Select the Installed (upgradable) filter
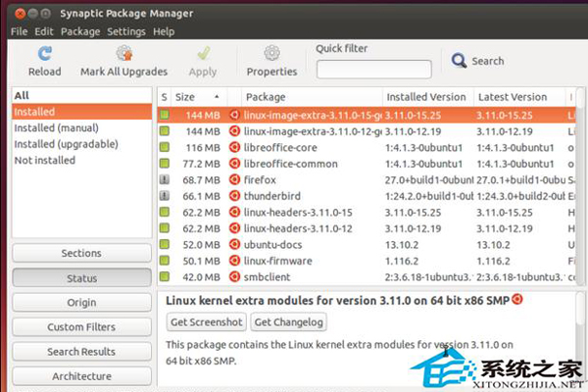Viewport: 588px width, 392px height. [81, 144]
